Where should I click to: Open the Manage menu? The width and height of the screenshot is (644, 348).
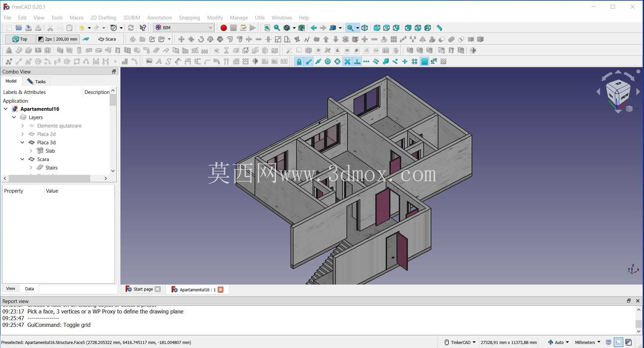click(239, 18)
